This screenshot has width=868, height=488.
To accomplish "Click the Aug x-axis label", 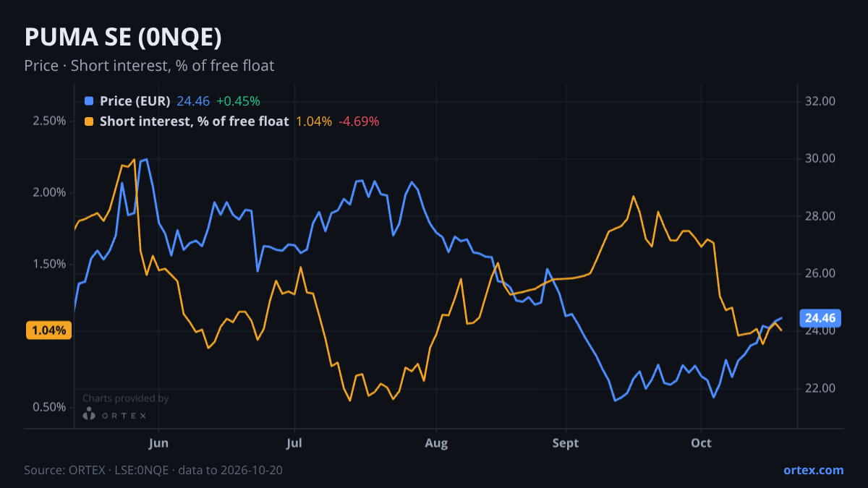I will (436, 442).
